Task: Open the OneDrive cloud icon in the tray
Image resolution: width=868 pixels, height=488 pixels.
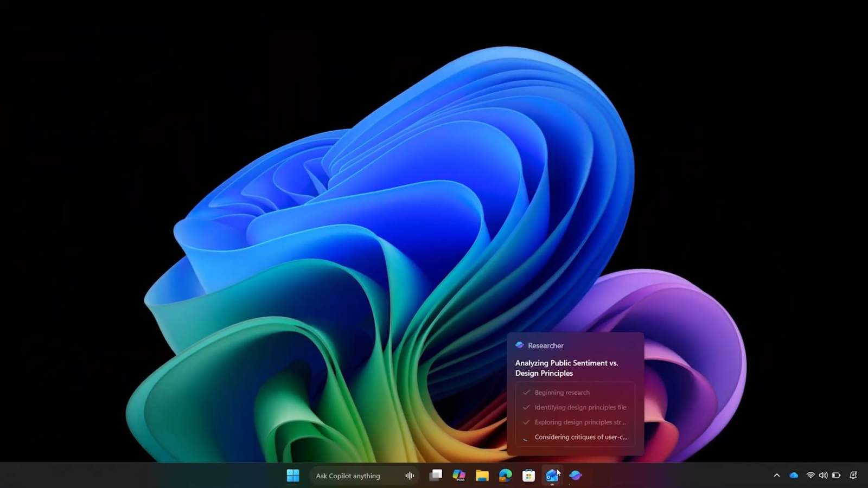Action: click(x=793, y=475)
